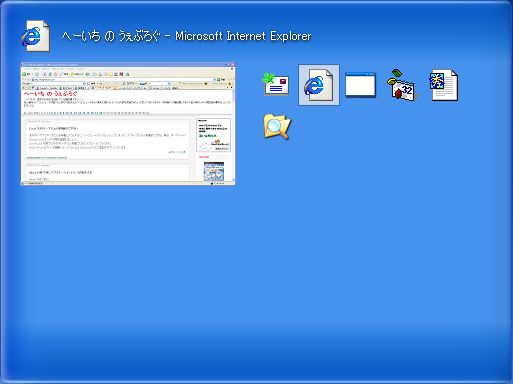Select the program icon with number 32
The width and height of the screenshot is (513, 384).
point(402,85)
